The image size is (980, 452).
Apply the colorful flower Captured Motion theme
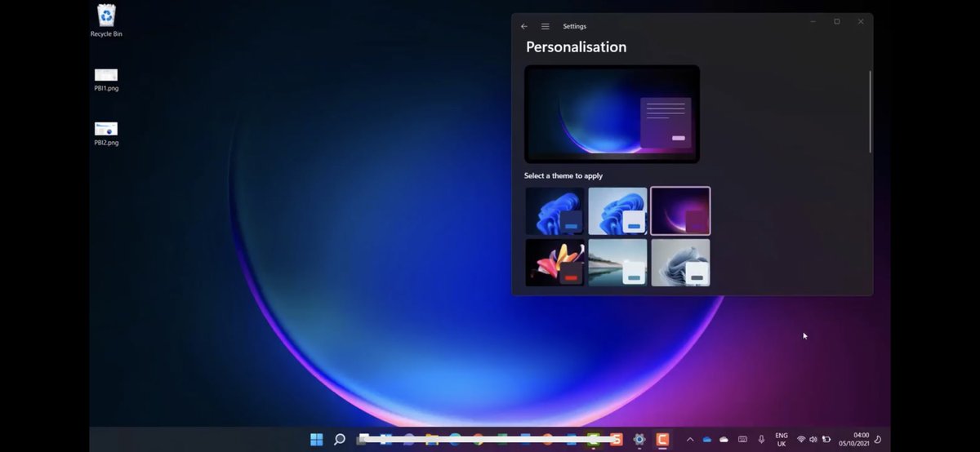(555, 262)
